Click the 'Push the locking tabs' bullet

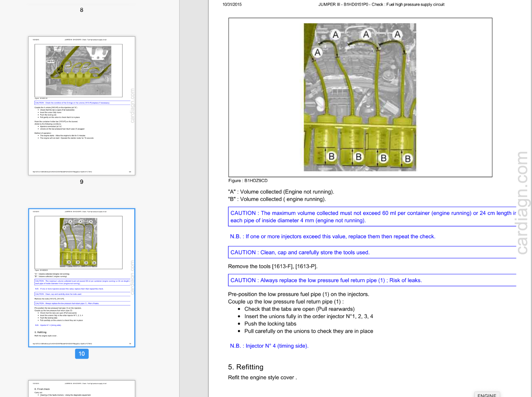coord(270,324)
